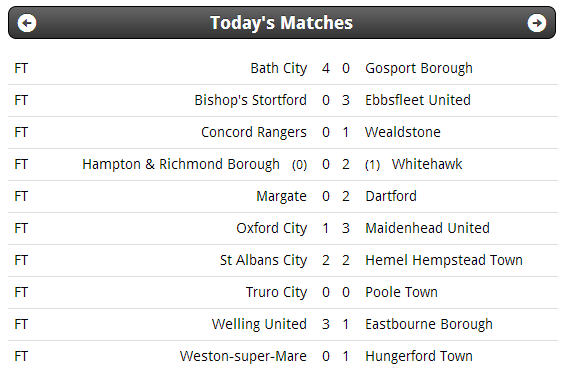Go to previous day's matches arrow
This screenshot has height=377, width=565.
[x=27, y=23]
